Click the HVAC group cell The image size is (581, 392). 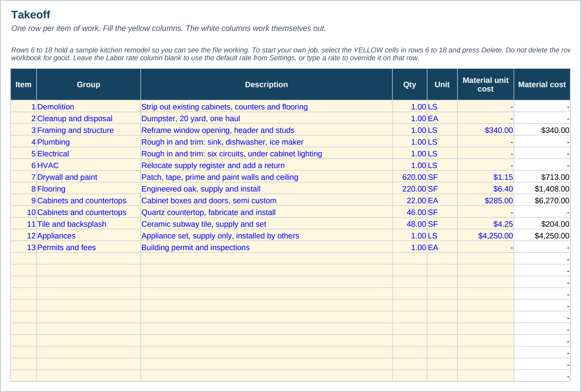(88, 165)
